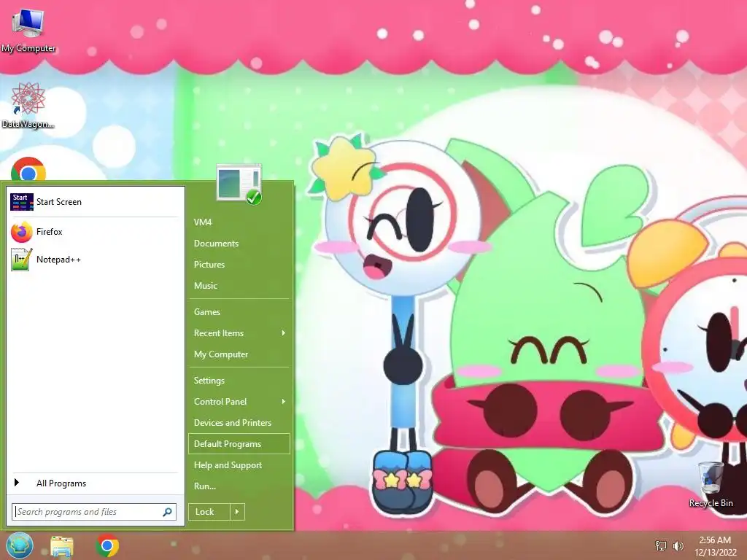
Task: Open the shutdown options arrow next to Lock
Action: click(x=237, y=512)
